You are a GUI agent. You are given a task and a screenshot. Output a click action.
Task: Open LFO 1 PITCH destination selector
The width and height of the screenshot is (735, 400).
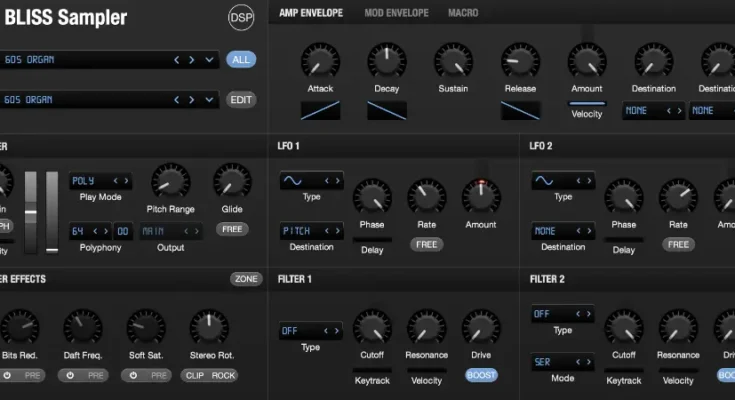click(310, 231)
